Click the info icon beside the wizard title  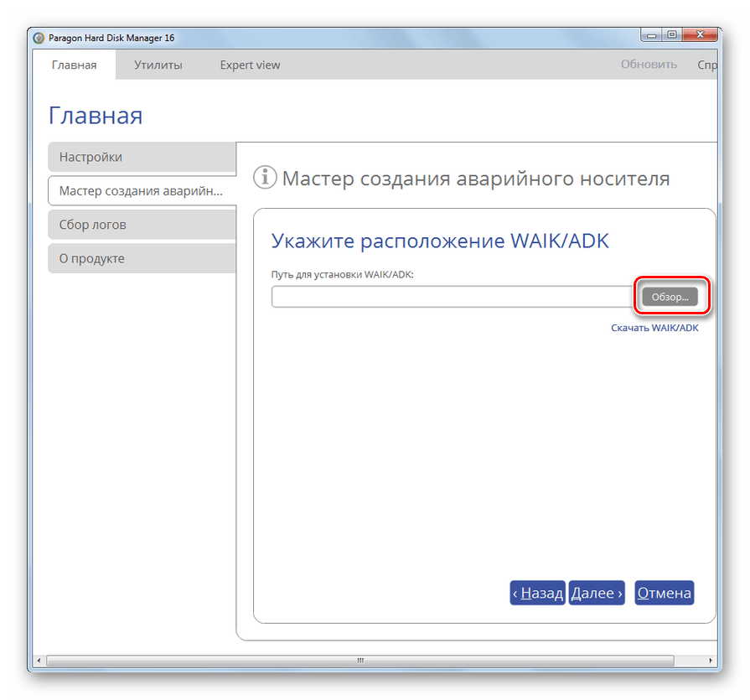click(265, 177)
